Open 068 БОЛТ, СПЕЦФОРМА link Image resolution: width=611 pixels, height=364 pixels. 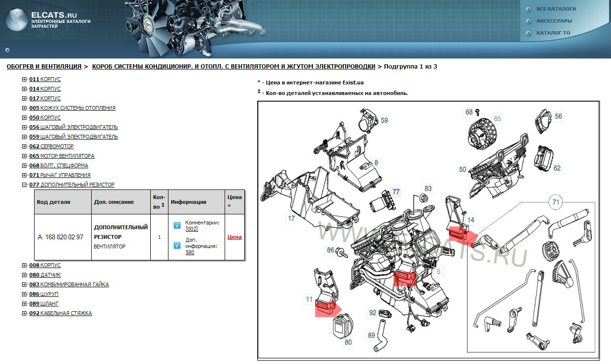[x=59, y=165]
